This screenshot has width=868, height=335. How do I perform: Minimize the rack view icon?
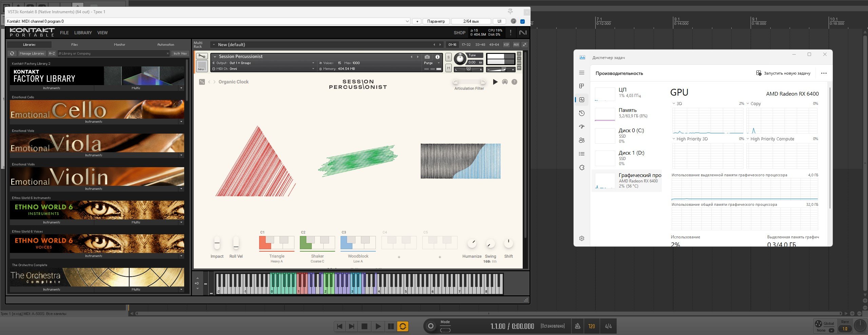524,44
